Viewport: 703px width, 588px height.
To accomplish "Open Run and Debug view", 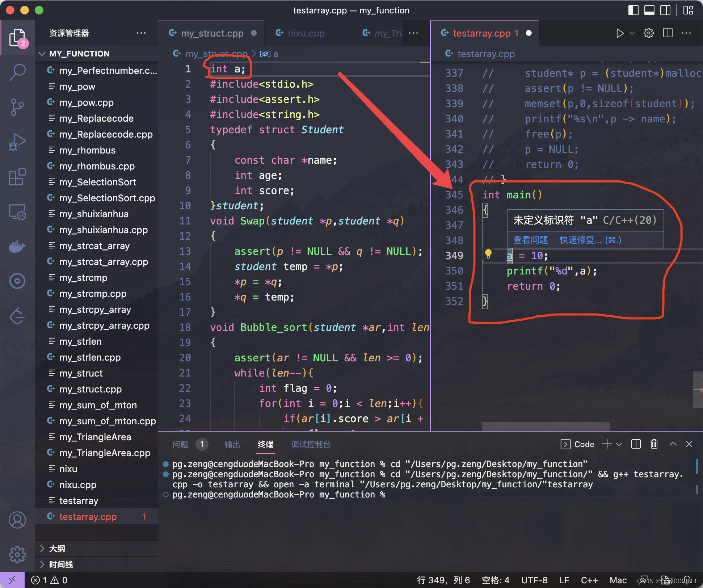I will click(17, 142).
